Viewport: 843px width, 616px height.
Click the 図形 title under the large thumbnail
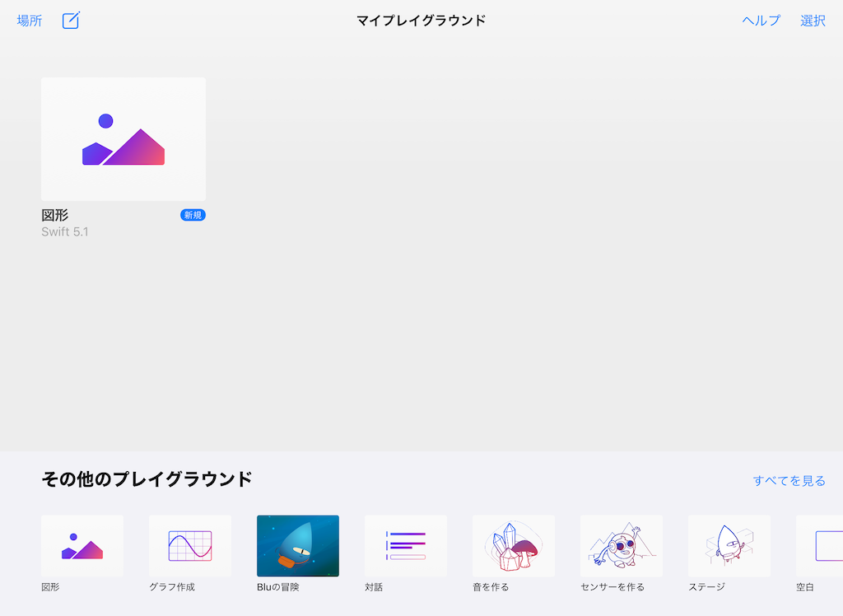point(55,215)
